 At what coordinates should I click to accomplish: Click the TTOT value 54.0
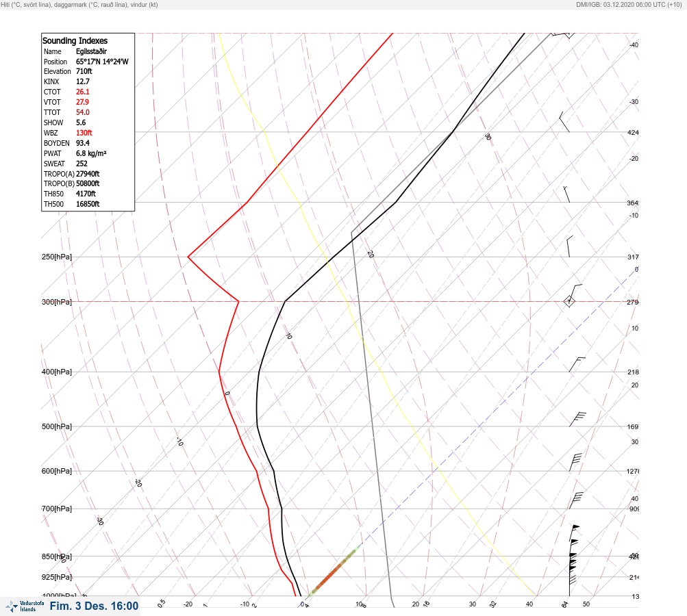click(82, 112)
